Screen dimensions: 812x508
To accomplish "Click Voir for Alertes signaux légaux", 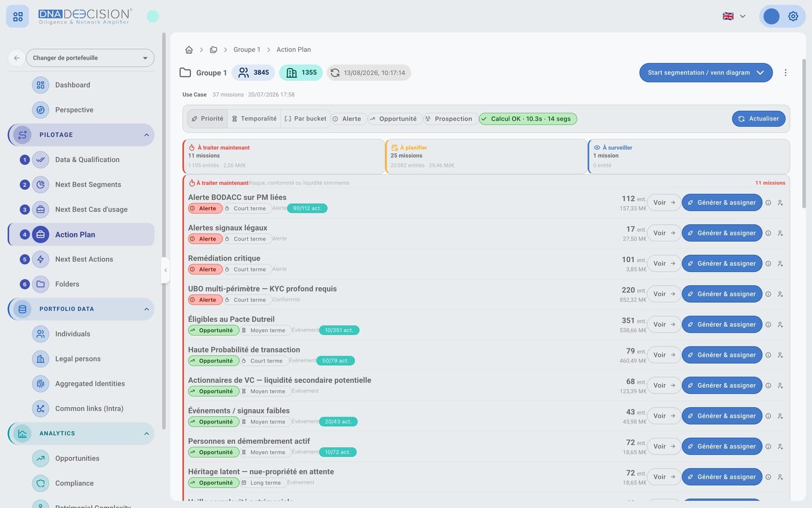I will click(x=664, y=233).
